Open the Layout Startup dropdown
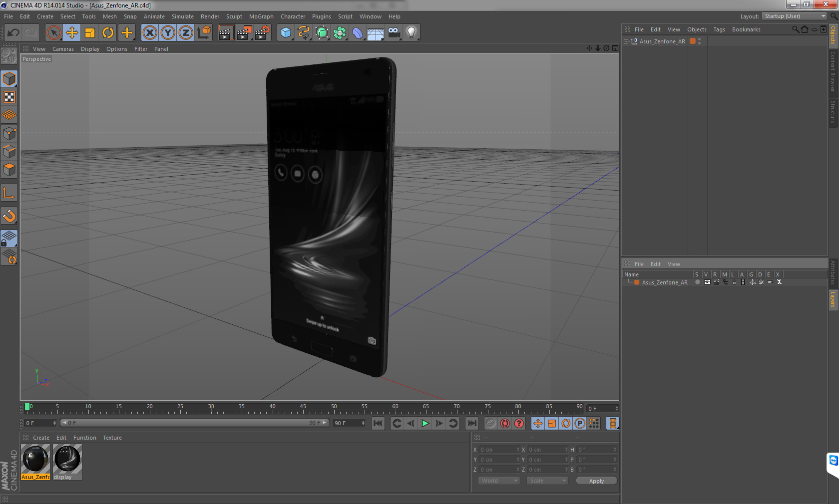 pos(795,16)
